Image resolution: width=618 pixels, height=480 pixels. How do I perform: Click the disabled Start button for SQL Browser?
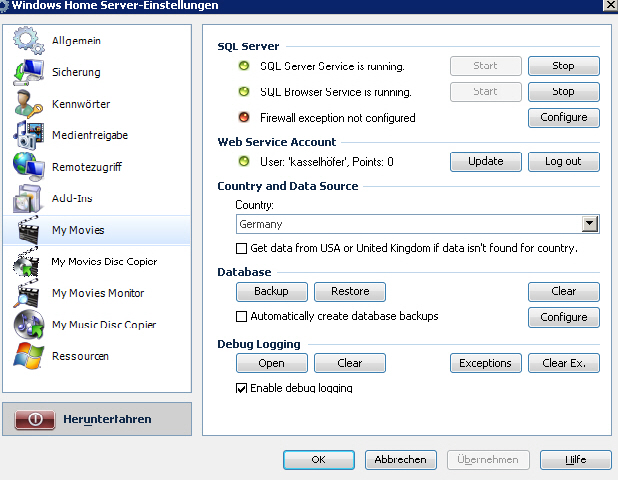[486, 92]
